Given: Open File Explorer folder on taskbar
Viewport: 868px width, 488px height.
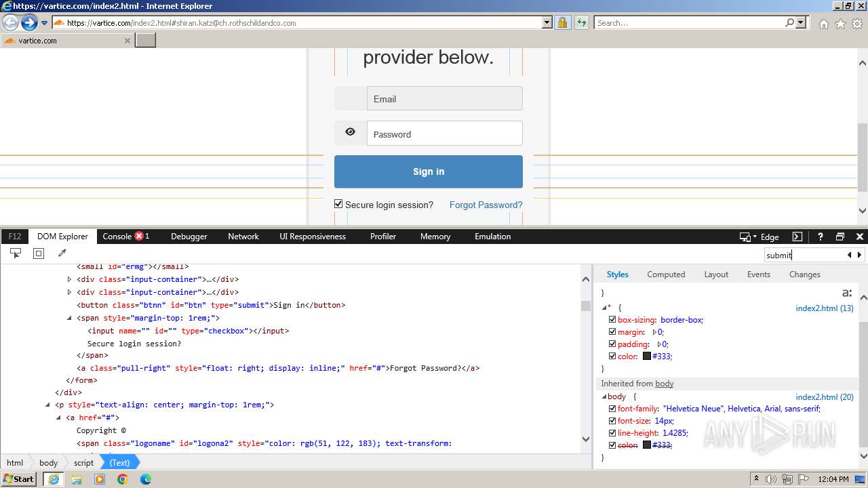Looking at the screenshot, I should tap(77, 479).
